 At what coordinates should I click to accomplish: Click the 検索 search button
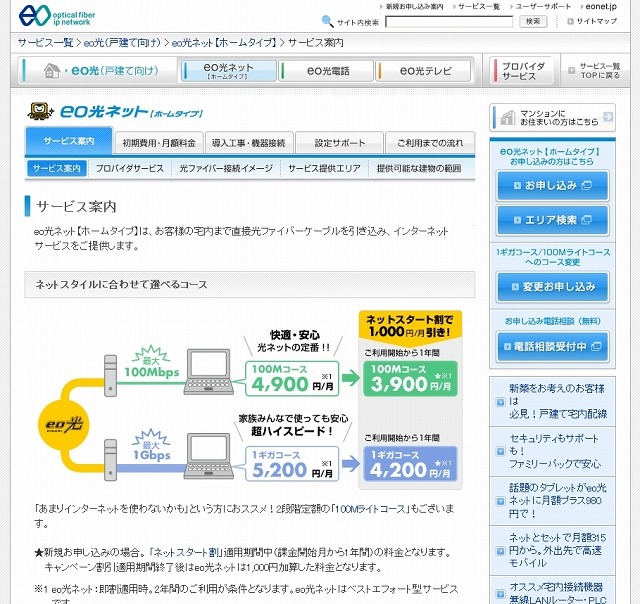pos(533,21)
